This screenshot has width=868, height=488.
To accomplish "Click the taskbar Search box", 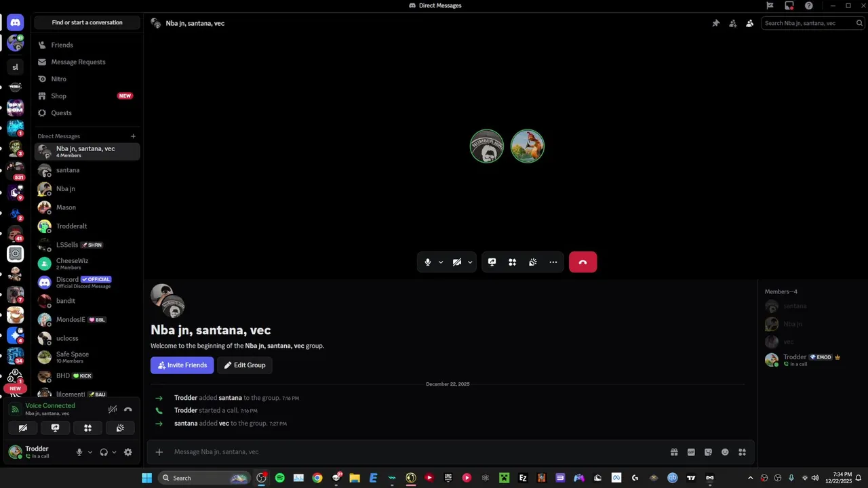I will coord(204,478).
